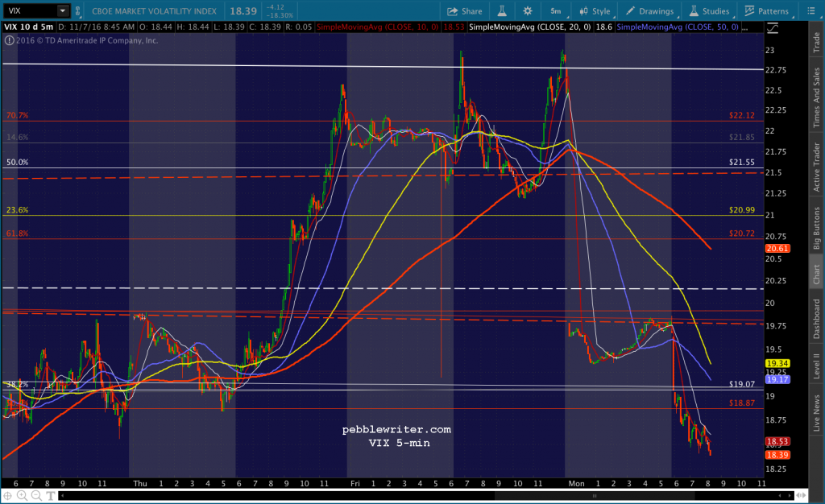The height and width of the screenshot is (504, 825).
Task: Click the $22.12 price level label
Action: click(x=742, y=115)
